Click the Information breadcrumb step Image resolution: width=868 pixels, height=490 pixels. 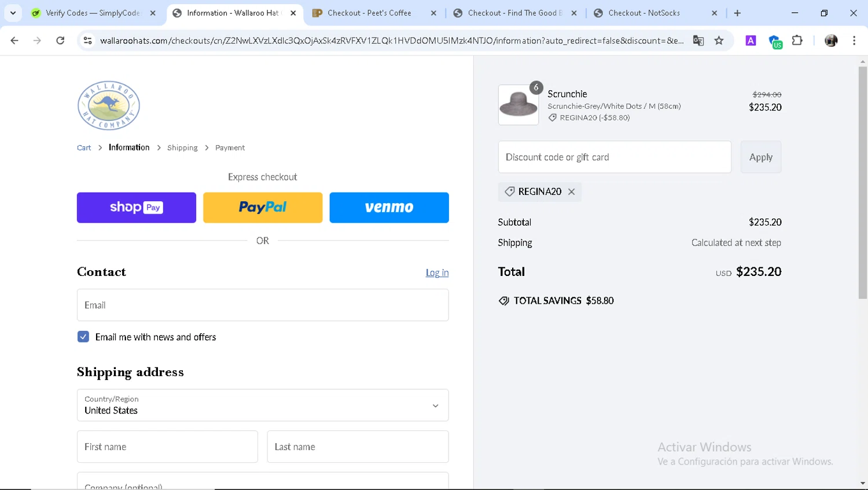pos(129,148)
